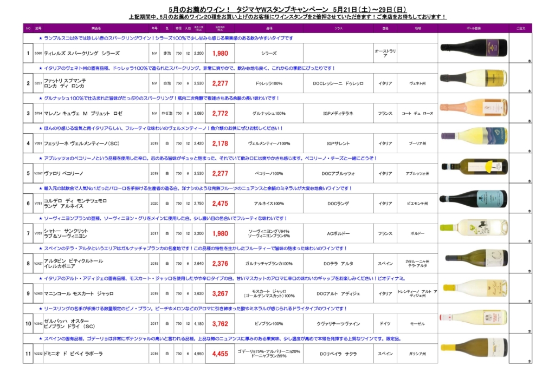Open the マレノン キュヴェ M rosé bottle image
The height and width of the screenshot is (392, 555).
point(474,107)
